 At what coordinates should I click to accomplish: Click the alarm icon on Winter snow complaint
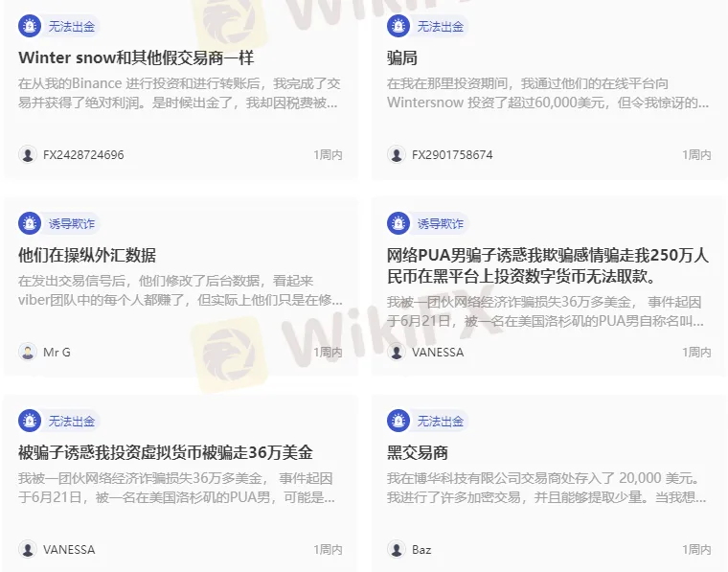point(30,26)
